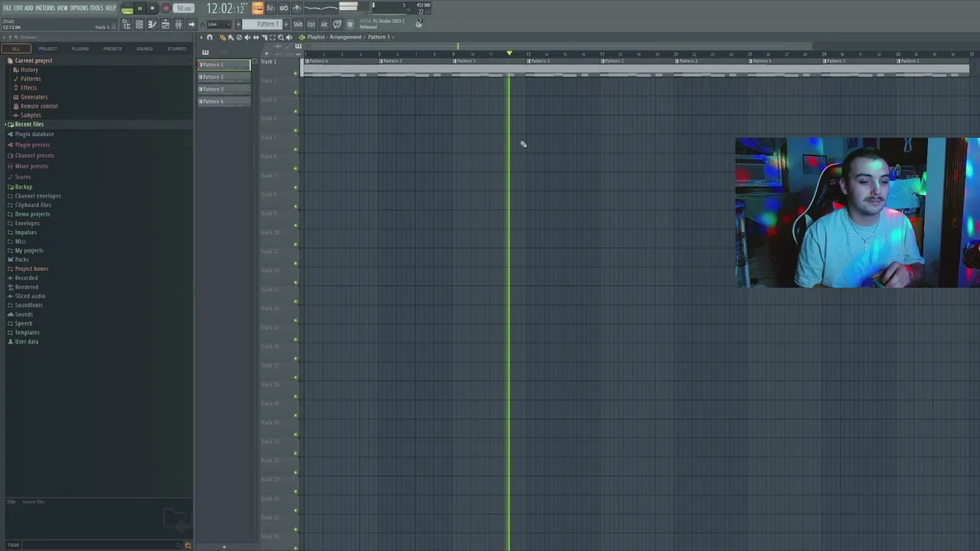
Task: Select the ALL browser tab
Action: [16, 48]
